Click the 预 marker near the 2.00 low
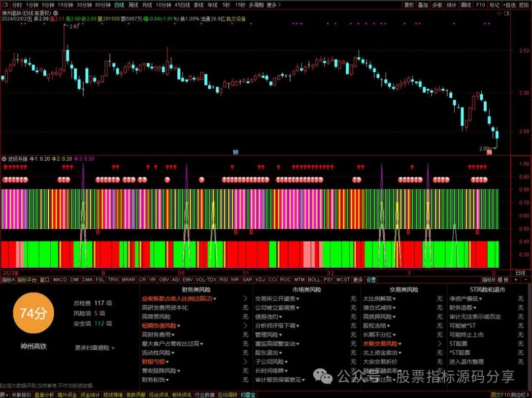The width and height of the screenshot is (532, 398). (x=489, y=152)
